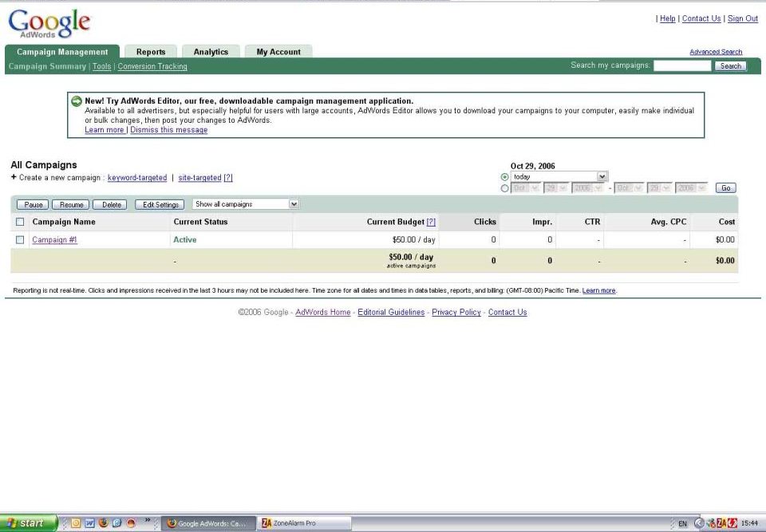The height and width of the screenshot is (532, 766).
Task: Show more quick launch items chevron
Action: 148,520
